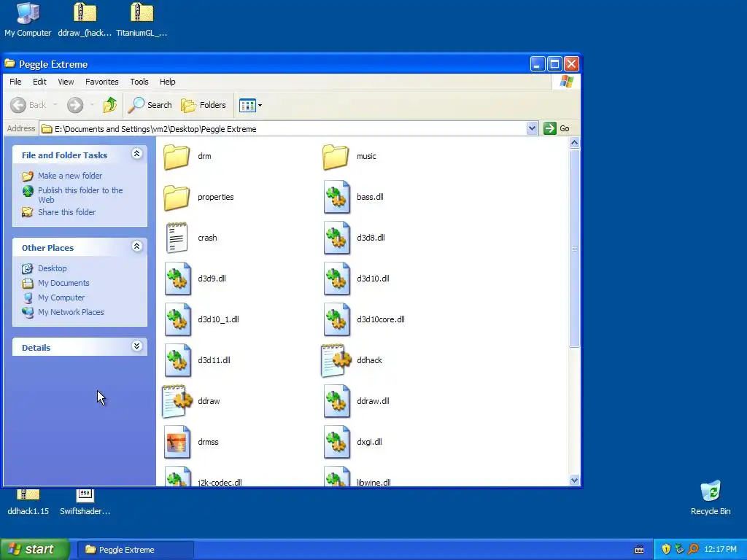The height and width of the screenshot is (560, 747).
Task: Select the crash text file
Action: point(190,238)
